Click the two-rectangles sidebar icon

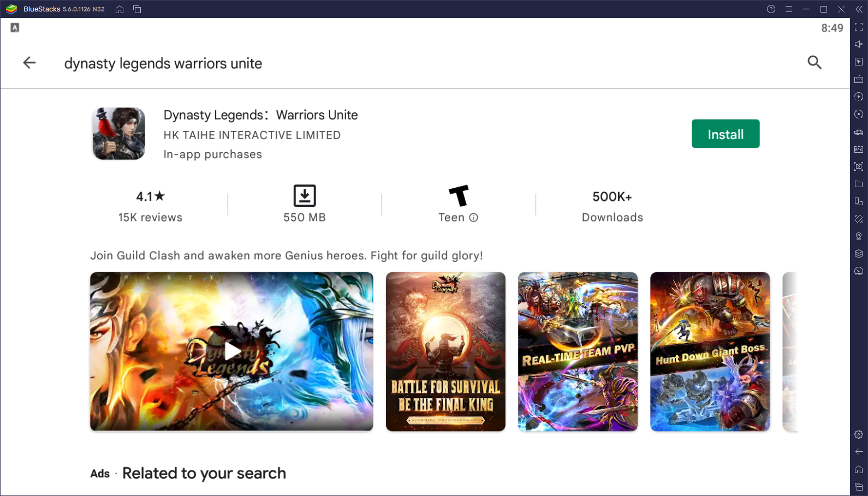click(x=859, y=201)
